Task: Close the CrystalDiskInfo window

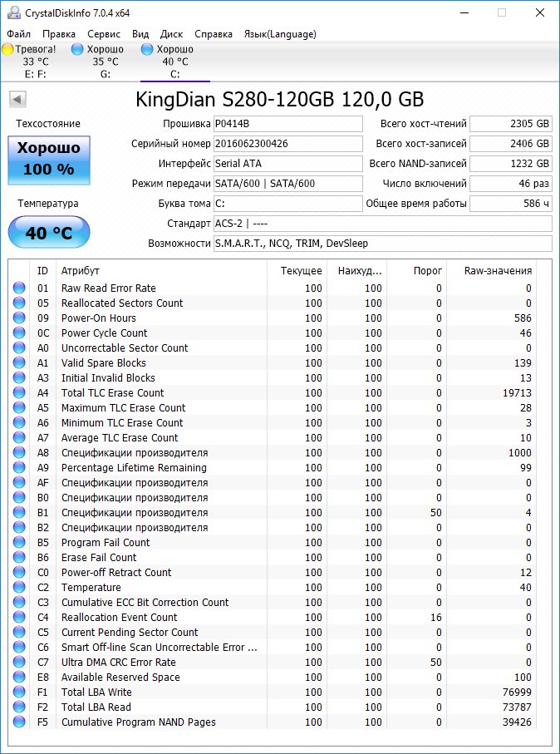Action: [540, 13]
